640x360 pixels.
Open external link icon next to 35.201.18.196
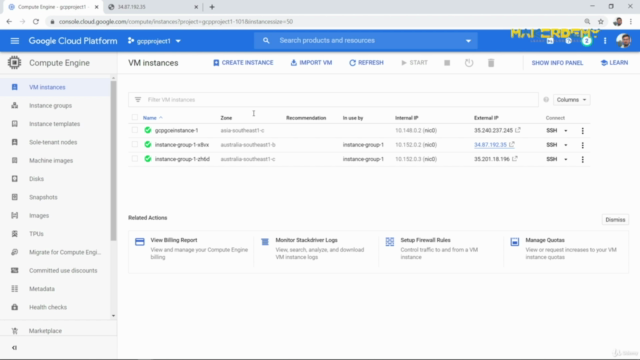pos(515,159)
